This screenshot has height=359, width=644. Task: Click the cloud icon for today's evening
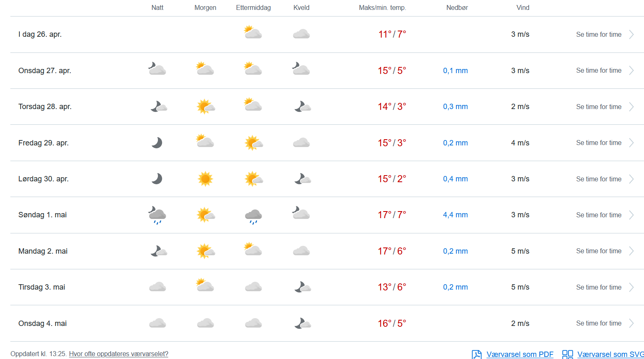pyautogui.click(x=301, y=34)
